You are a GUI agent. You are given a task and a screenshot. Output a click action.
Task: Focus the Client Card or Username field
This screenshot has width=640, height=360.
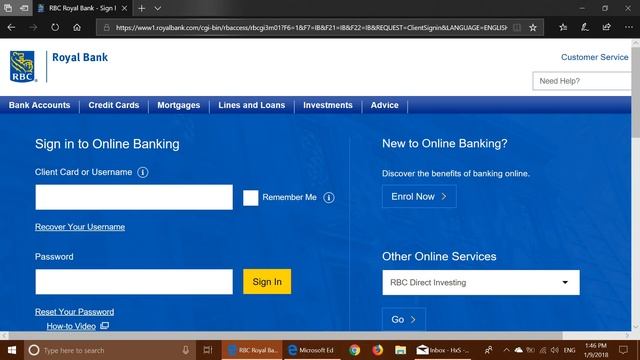coord(134,197)
